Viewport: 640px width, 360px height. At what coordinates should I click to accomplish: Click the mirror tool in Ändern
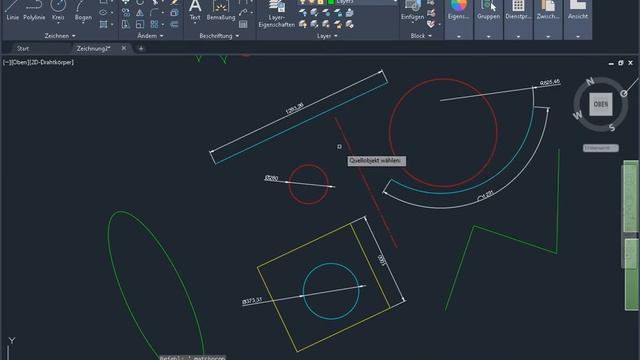[x=140, y=13]
